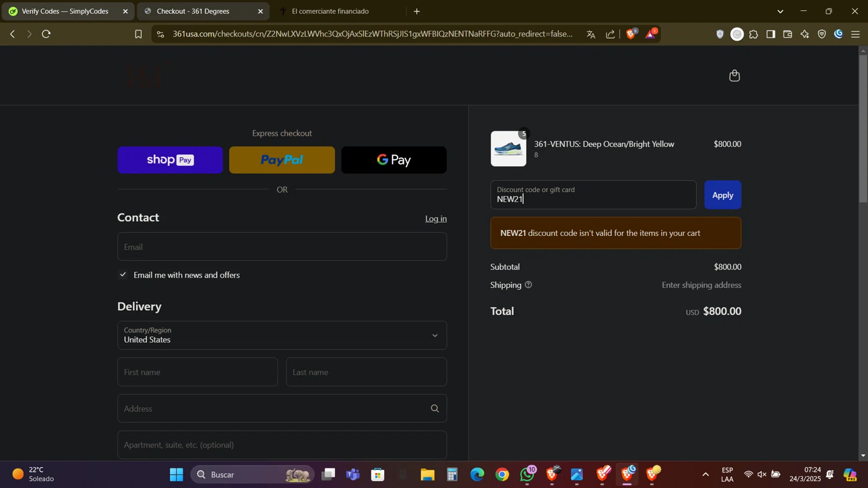The height and width of the screenshot is (488, 868).
Task: Show shipping info help icon
Action: pos(528,285)
